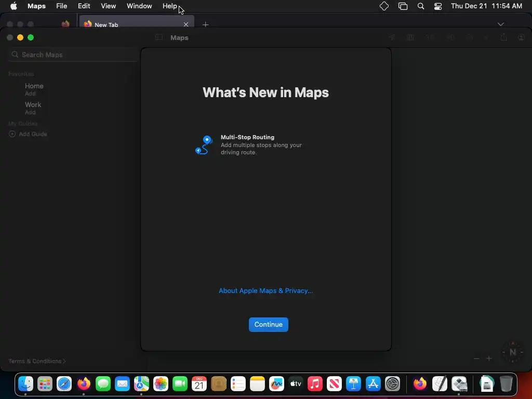This screenshot has width=532, height=399.
Task: Open Terms & Conditions link
Action: pos(37,361)
